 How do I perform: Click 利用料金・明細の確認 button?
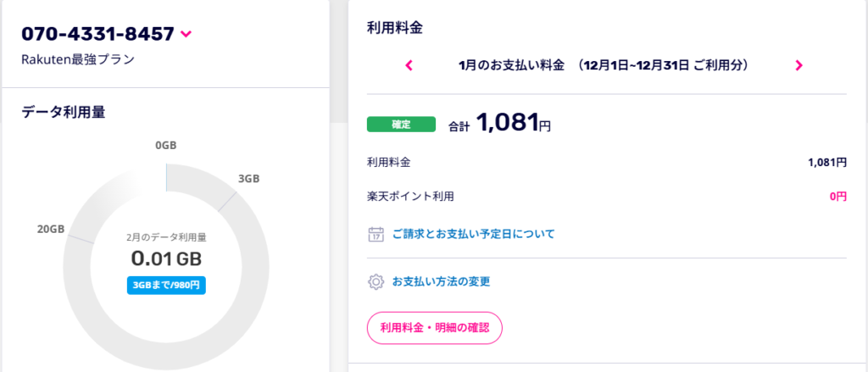(435, 328)
